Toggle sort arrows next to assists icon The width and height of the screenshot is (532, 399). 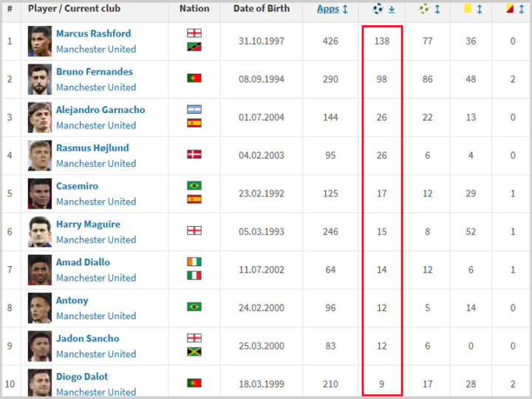[x=437, y=9]
